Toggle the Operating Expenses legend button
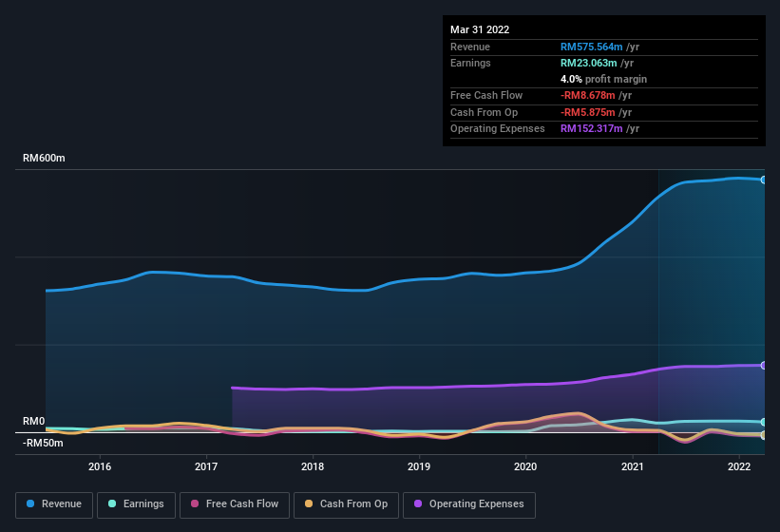Screen dimensions: 780x532 469,504
